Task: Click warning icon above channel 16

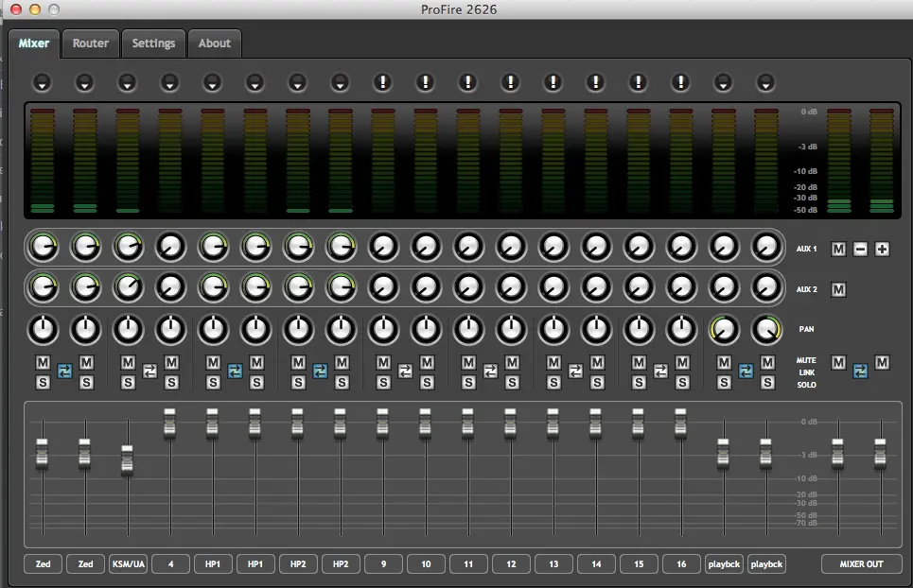Action: point(680,82)
